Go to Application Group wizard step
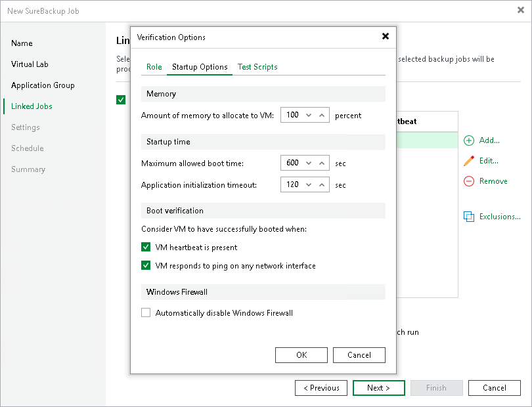The width and height of the screenshot is (532, 407). tap(43, 85)
